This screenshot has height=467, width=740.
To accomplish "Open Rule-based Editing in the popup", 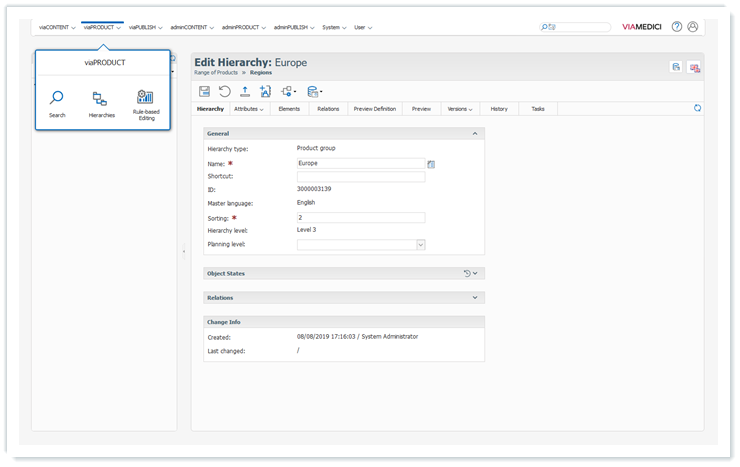I will (x=144, y=102).
